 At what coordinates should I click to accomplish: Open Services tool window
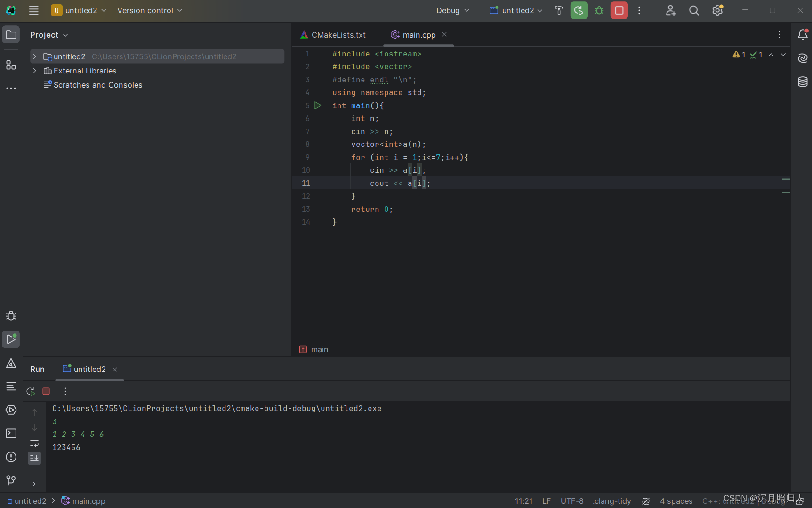point(11,410)
